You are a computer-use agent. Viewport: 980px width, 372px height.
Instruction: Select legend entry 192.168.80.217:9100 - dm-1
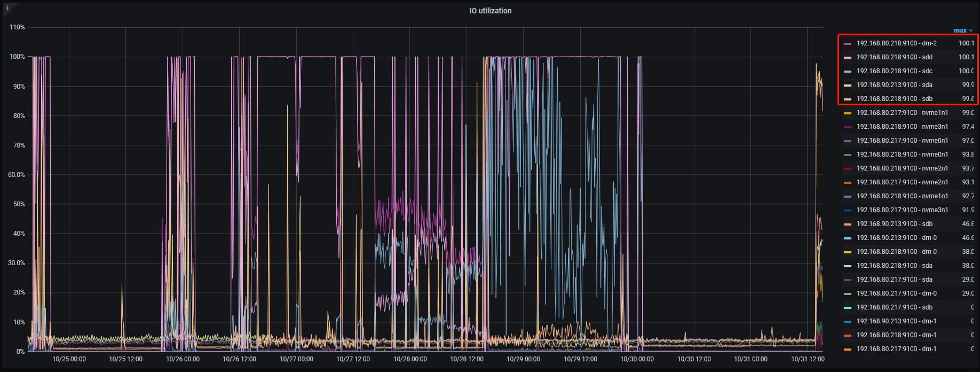tap(896, 349)
